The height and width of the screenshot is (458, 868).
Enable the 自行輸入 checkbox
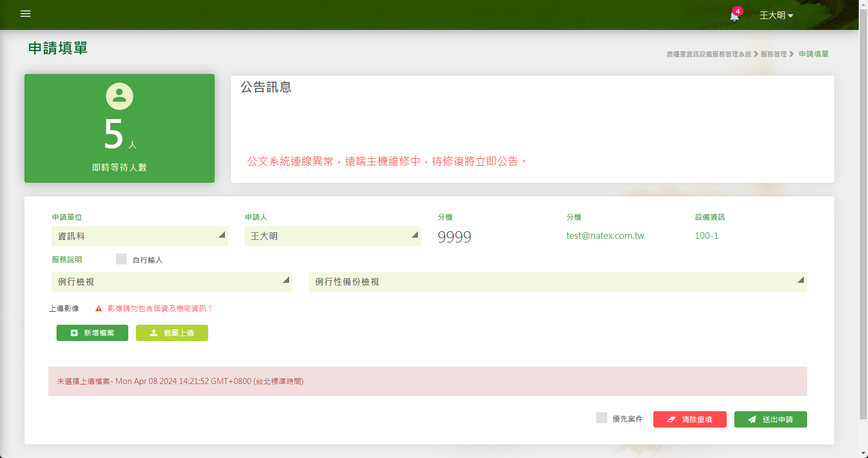121,259
